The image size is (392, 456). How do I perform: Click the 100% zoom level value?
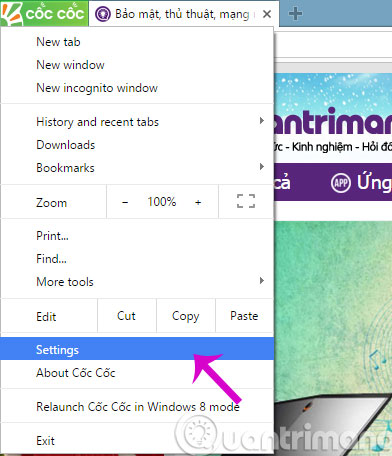click(162, 202)
